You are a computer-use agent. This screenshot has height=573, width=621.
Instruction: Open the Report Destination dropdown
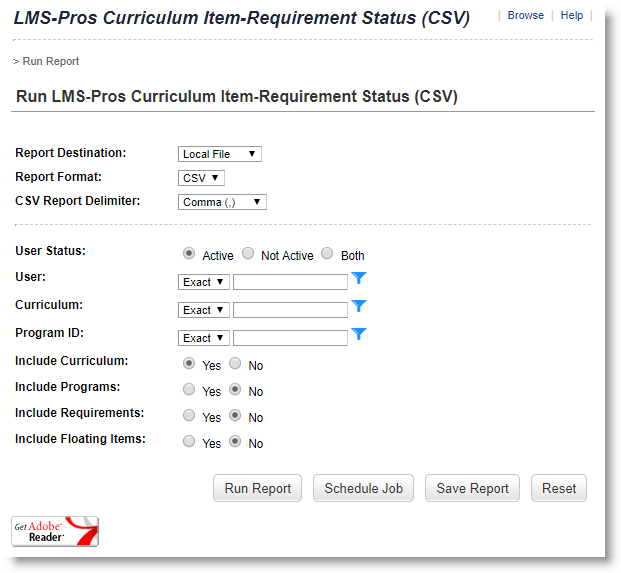220,154
